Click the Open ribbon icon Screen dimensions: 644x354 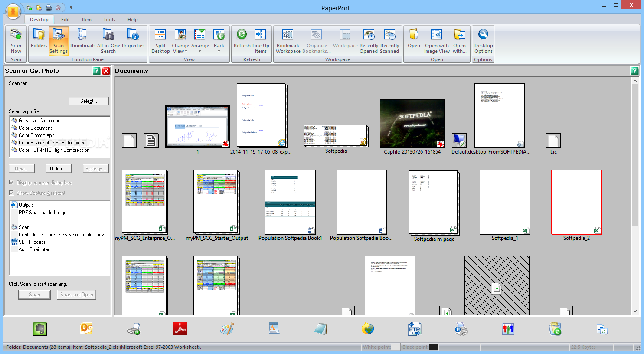[x=414, y=41]
